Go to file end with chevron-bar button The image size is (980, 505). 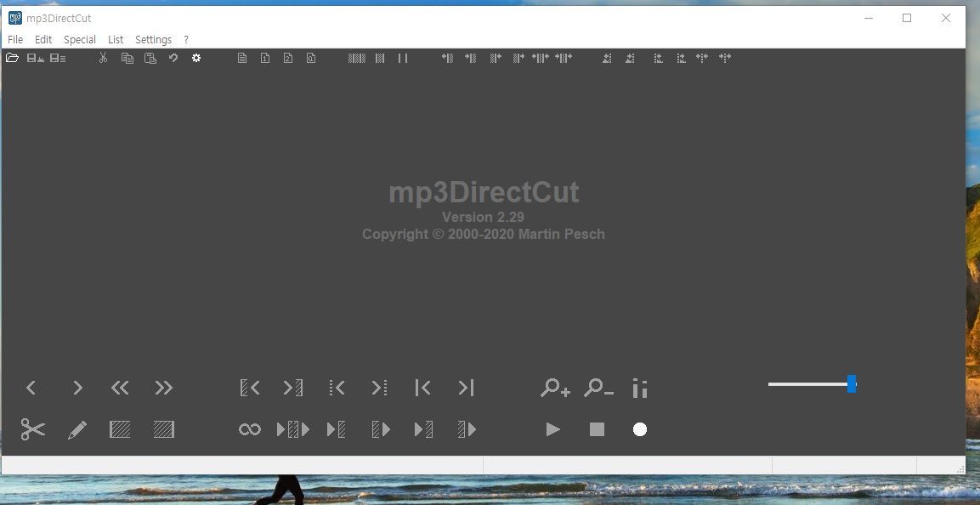467,389
